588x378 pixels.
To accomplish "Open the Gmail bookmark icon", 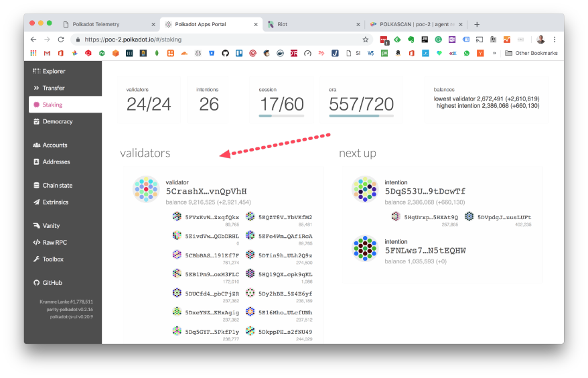I will 48,53.
